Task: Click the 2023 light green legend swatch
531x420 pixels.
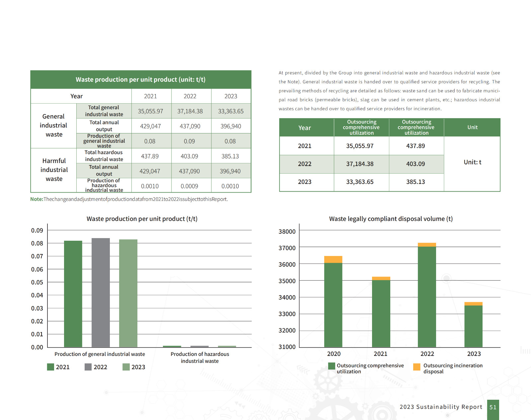Action: click(x=126, y=367)
